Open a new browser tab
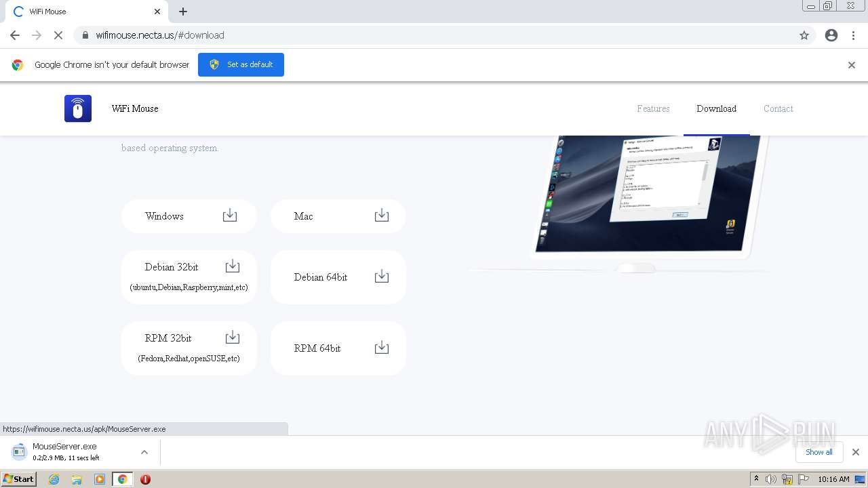868x488 pixels. (183, 12)
